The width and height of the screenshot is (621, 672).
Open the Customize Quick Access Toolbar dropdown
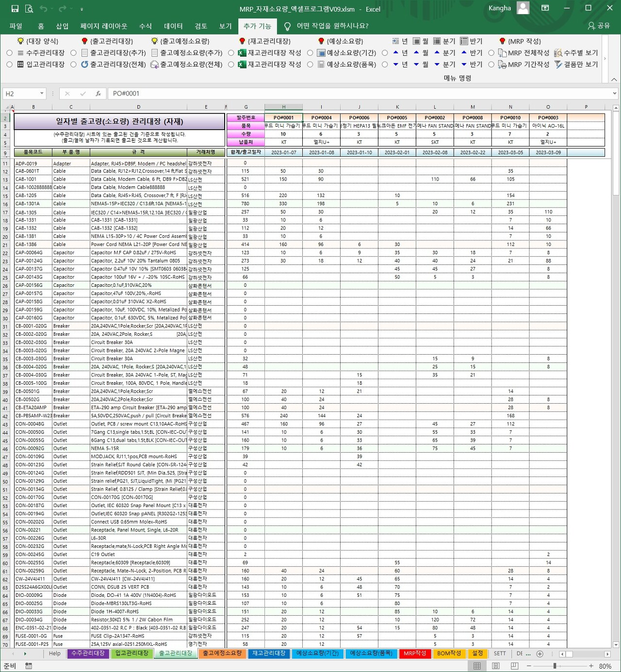[x=82, y=9]
